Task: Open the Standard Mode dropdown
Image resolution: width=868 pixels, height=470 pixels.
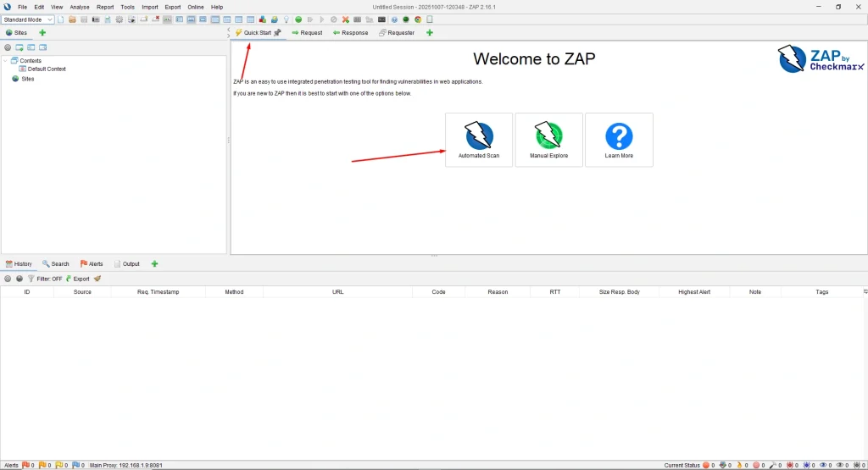Action: [x=28, y=19]
